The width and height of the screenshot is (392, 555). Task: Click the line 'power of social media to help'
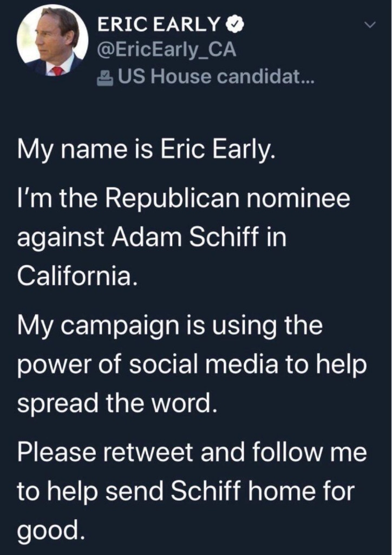192,365
